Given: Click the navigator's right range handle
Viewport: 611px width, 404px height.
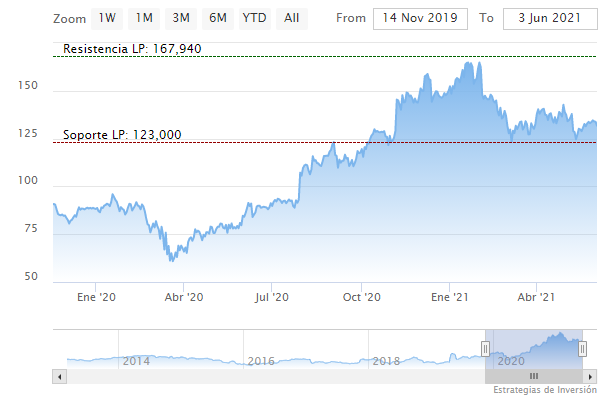Looking at the screenshot, I should coord(583,347).
